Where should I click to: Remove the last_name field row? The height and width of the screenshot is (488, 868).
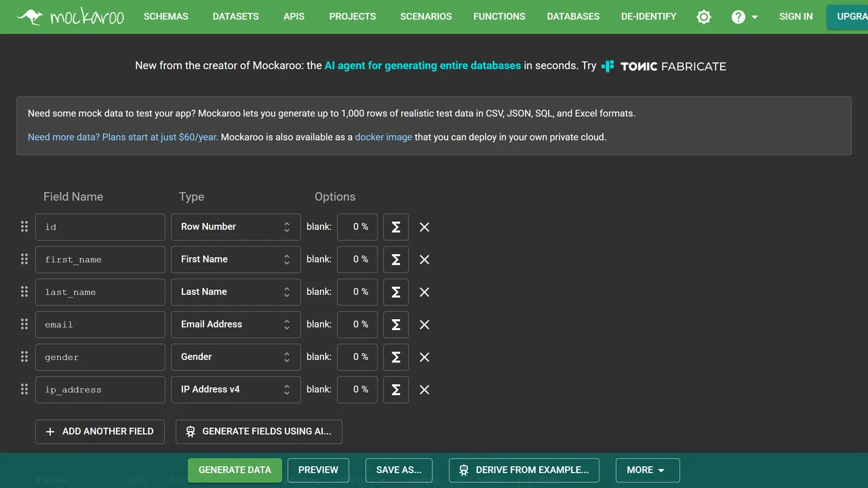point(425,292)
